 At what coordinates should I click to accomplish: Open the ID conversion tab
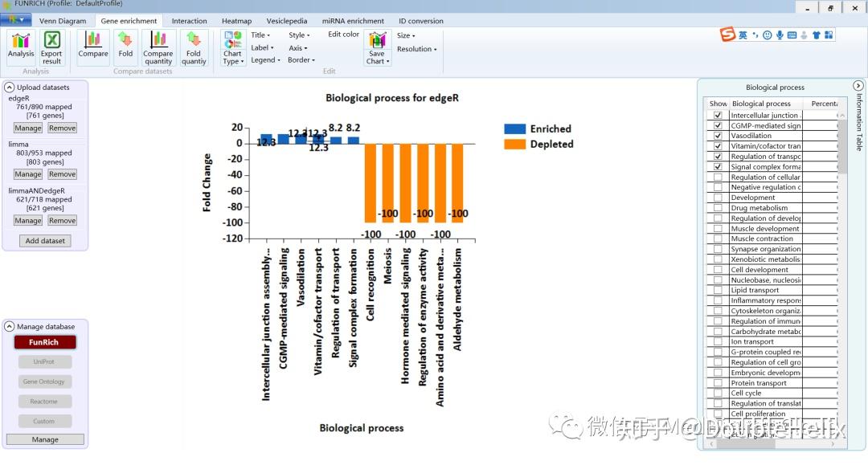(421, 20)
